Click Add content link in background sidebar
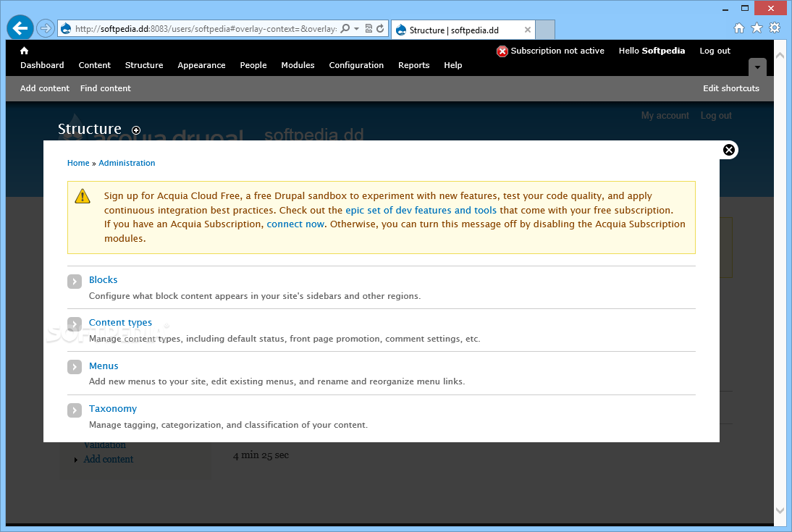Viewport: 792px width, 532px height. (108, 459)
